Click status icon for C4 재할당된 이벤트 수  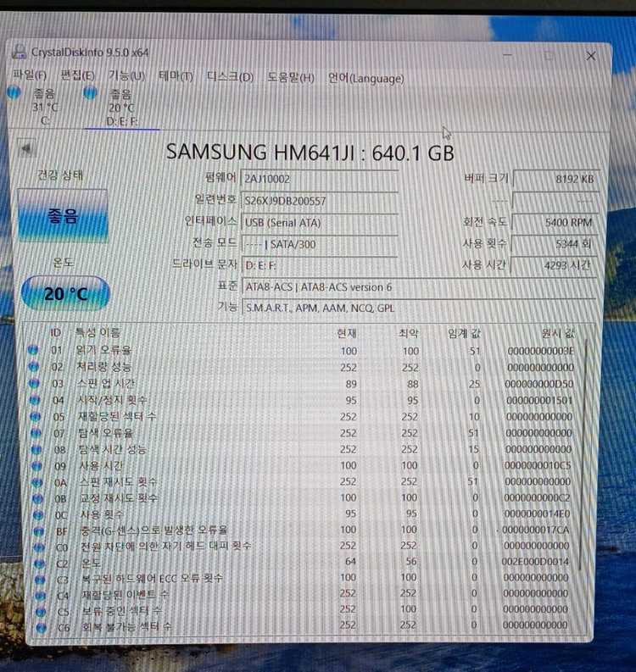pos(41,596)
